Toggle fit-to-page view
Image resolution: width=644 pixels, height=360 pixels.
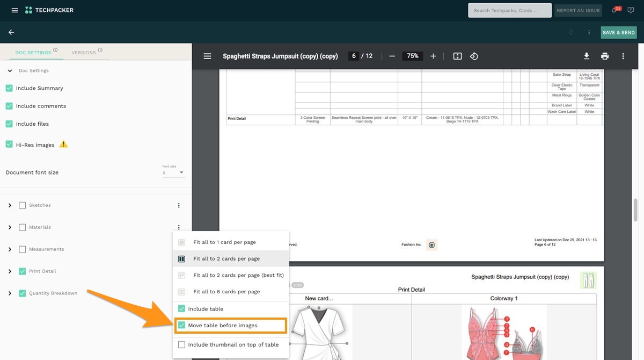457,56
